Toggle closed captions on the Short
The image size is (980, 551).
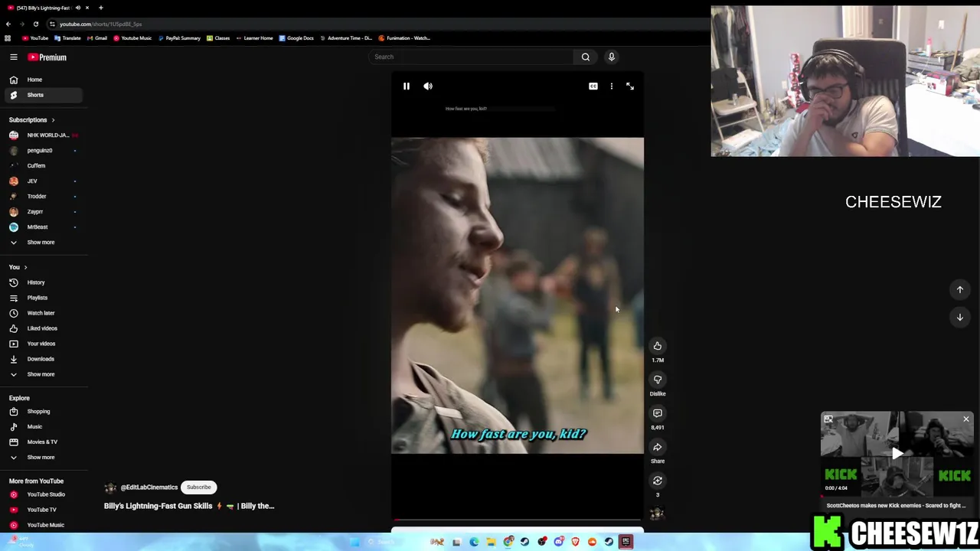pyautogui.click(x=593, y=86)
